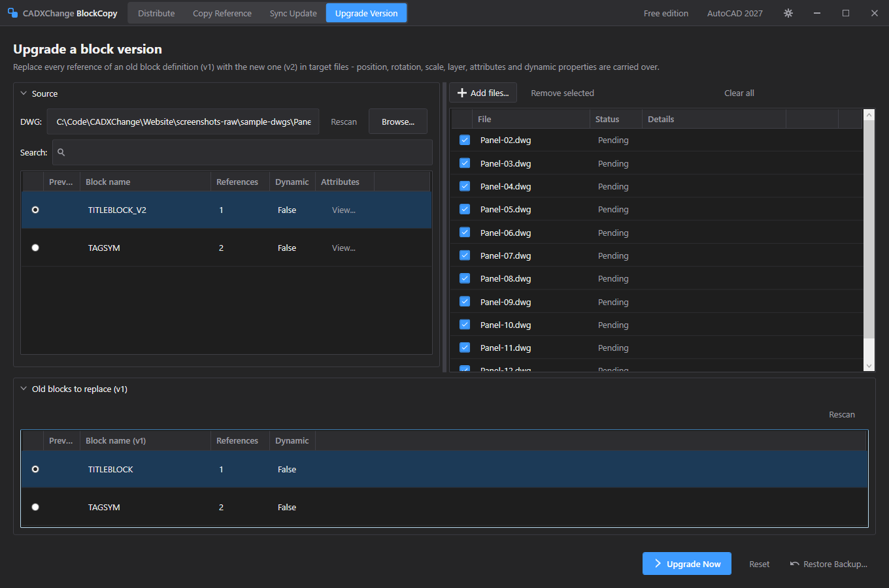Click Restore Backup... button
This screenshot has width=889, height=588.
coord(829,564)
